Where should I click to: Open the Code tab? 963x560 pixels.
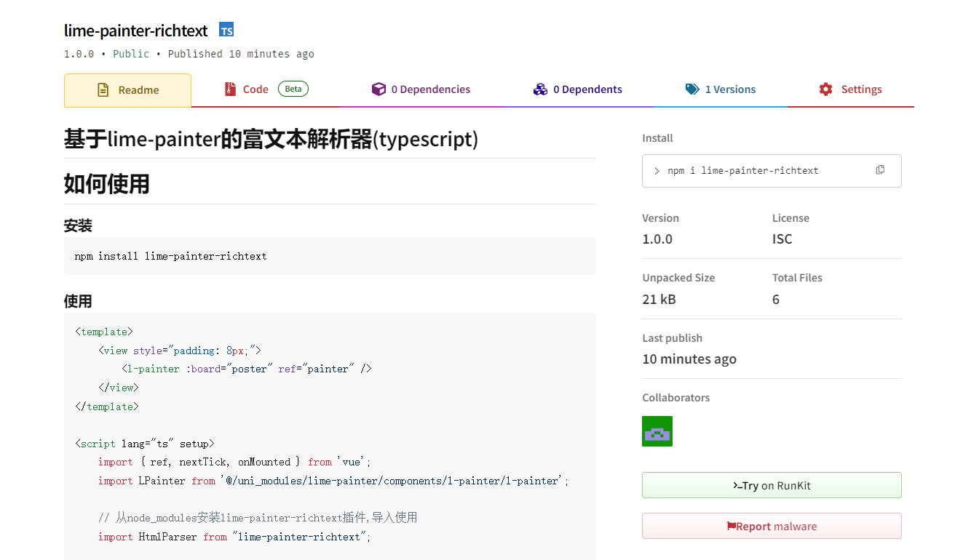(265, 89)
